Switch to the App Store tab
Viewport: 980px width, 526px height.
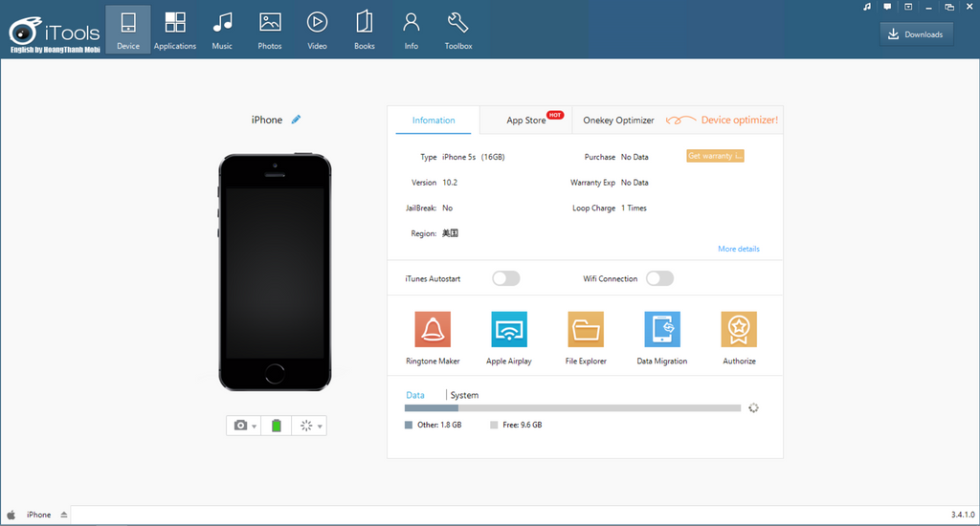point(526,120)
